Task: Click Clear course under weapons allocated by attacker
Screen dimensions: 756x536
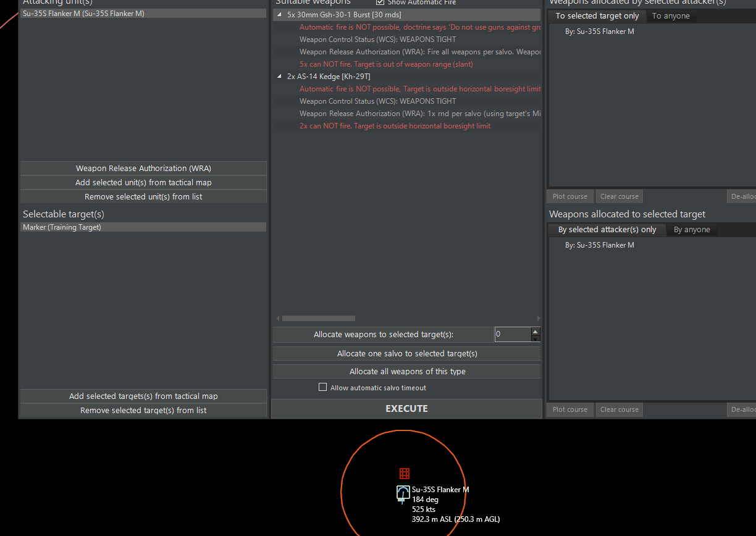Action: coord(619,196)
